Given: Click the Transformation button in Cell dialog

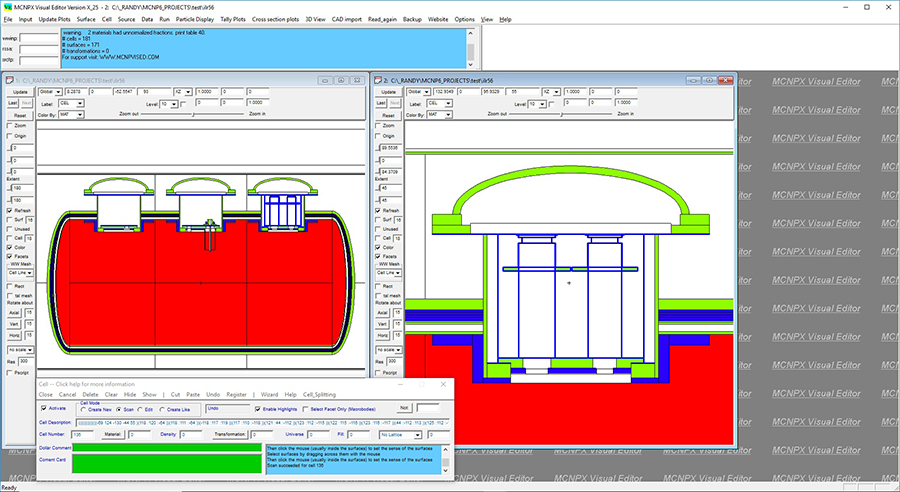Looking at the screenshot, I should coord(230,435).
